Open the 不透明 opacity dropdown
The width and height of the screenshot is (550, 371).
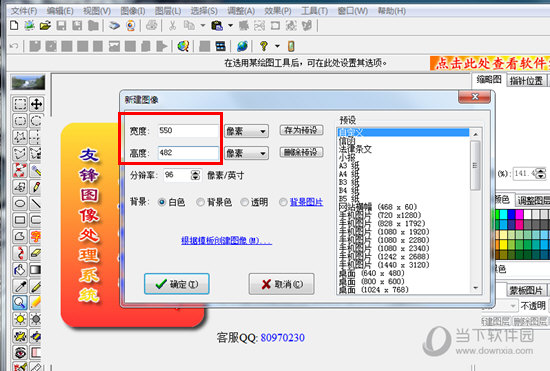coord(513,306)
